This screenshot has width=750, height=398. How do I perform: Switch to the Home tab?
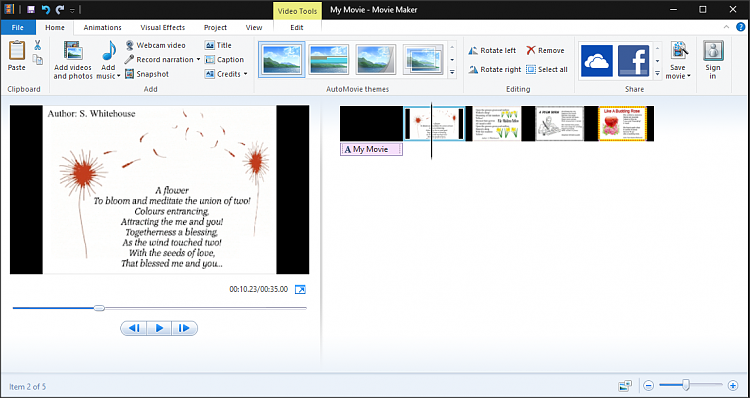(x=55, y=28)
